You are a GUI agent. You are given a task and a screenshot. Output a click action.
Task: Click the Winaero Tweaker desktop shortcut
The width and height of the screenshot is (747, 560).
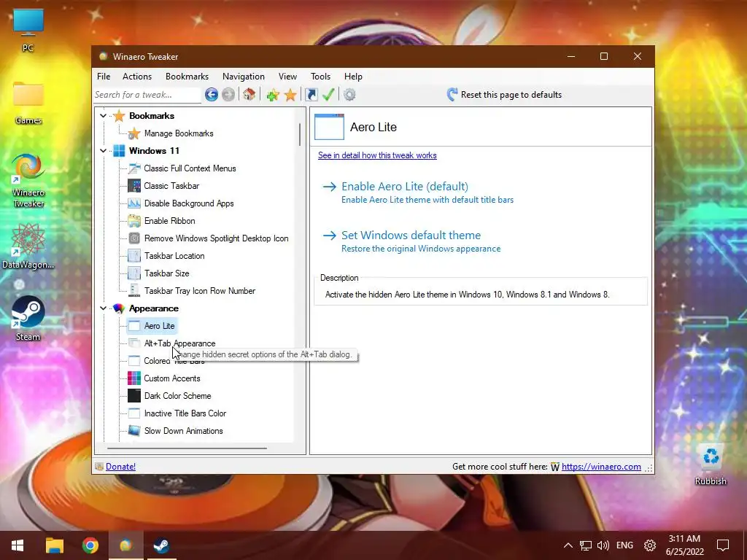coord(28,181)
